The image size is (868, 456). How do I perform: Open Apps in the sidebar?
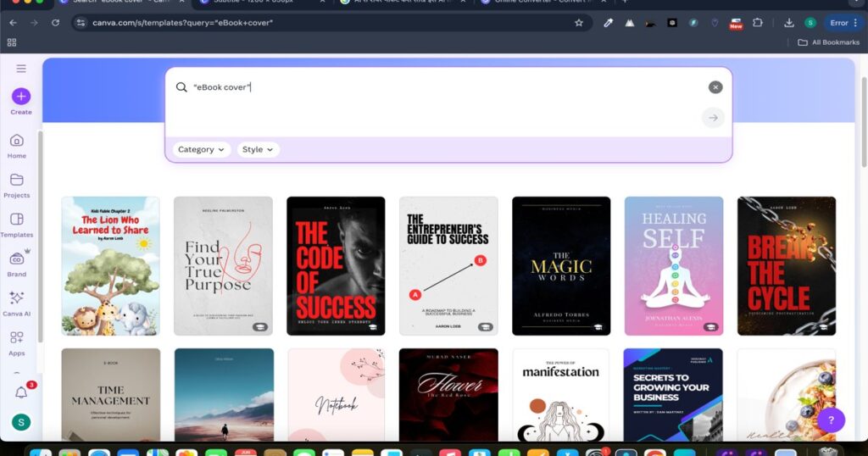tap(17, 343)
